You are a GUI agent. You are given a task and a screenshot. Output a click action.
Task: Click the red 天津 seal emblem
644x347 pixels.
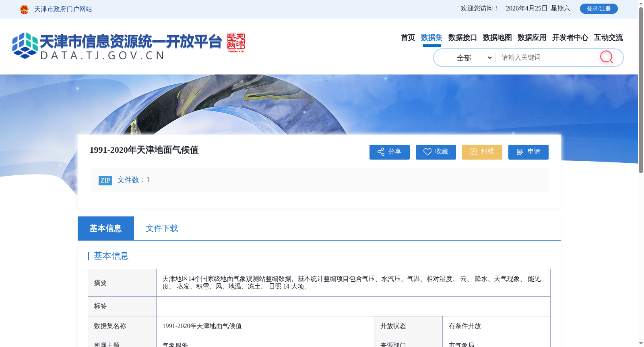click(x=236, y=42)
